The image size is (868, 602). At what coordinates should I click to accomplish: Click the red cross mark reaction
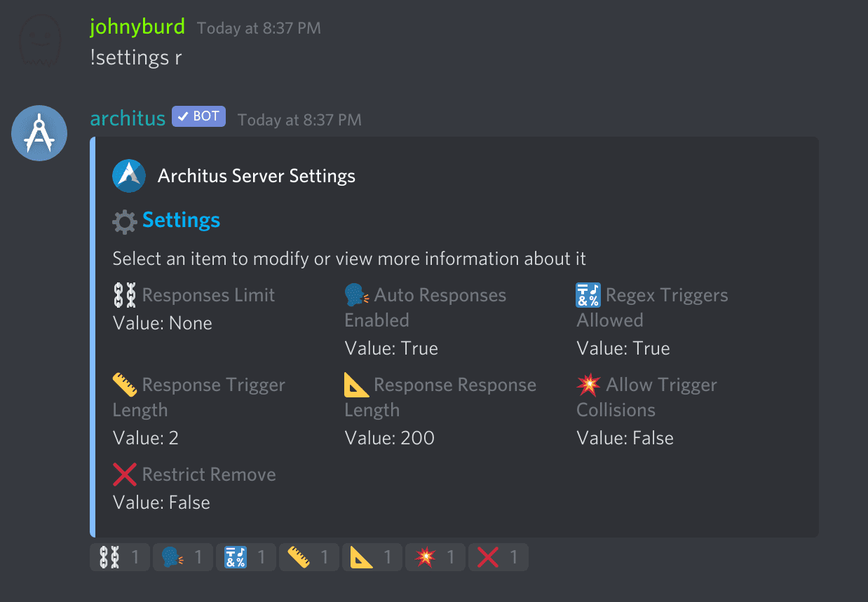498,557
